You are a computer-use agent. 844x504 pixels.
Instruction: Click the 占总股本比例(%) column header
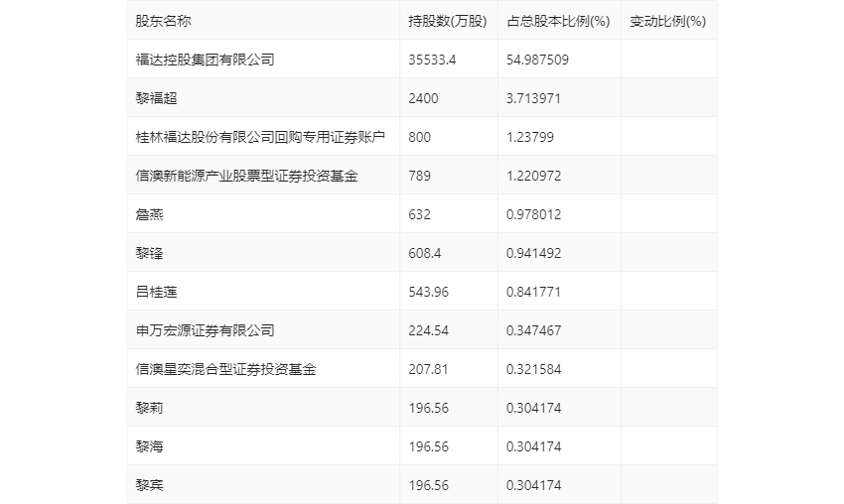(x=558, y=21)
